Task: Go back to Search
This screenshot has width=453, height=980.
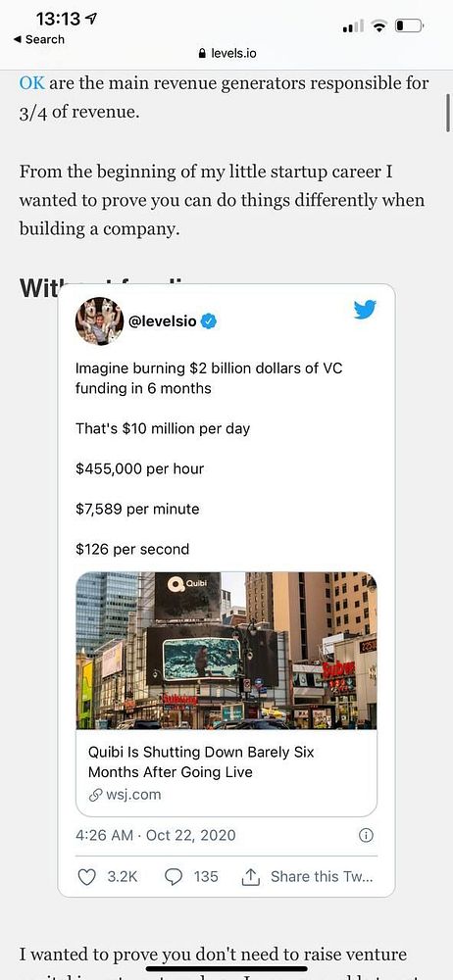Action: coord(39,39)
